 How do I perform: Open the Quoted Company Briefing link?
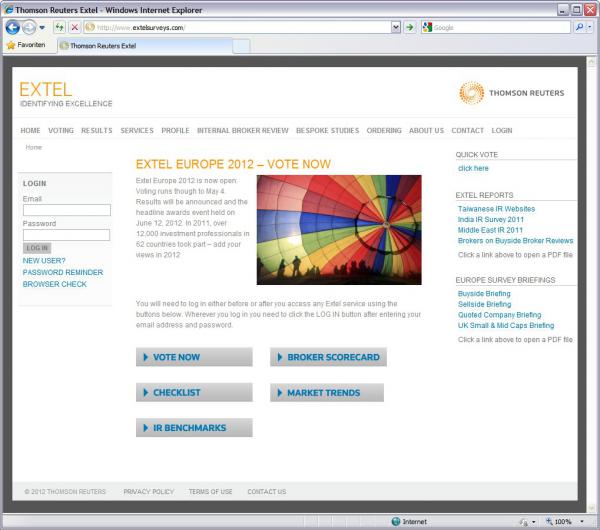pos(499,315)
